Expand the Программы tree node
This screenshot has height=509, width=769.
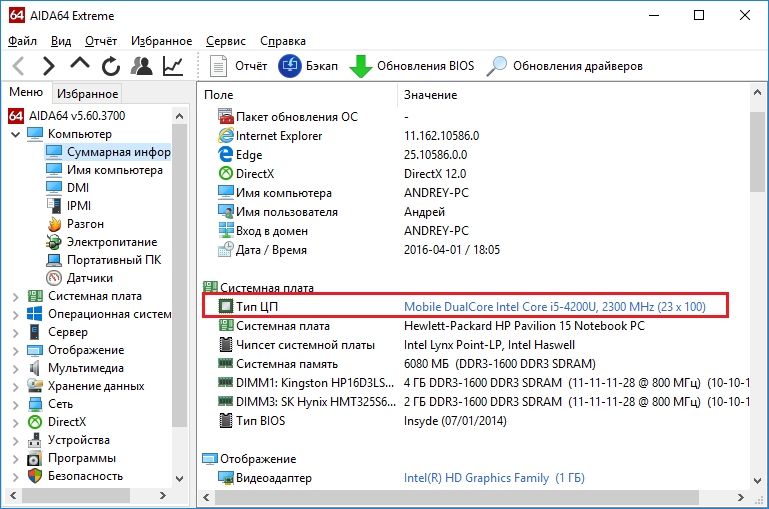(15, 458)
